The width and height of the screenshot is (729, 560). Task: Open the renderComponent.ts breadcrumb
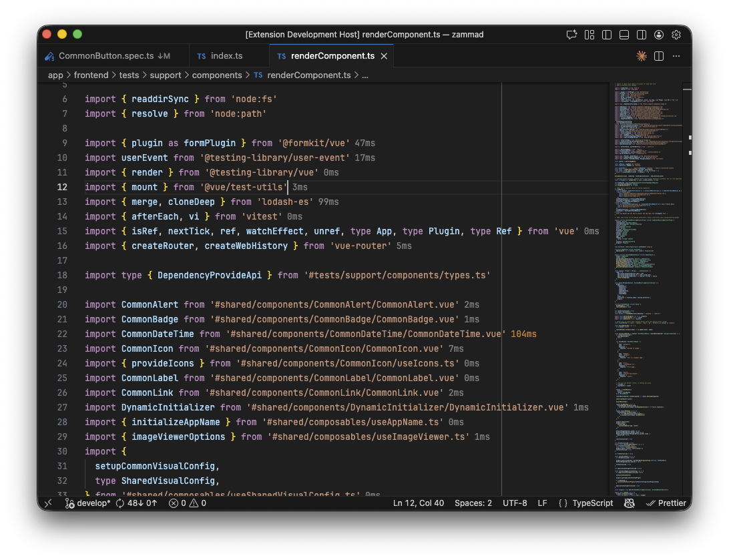(x=308, y=75)
